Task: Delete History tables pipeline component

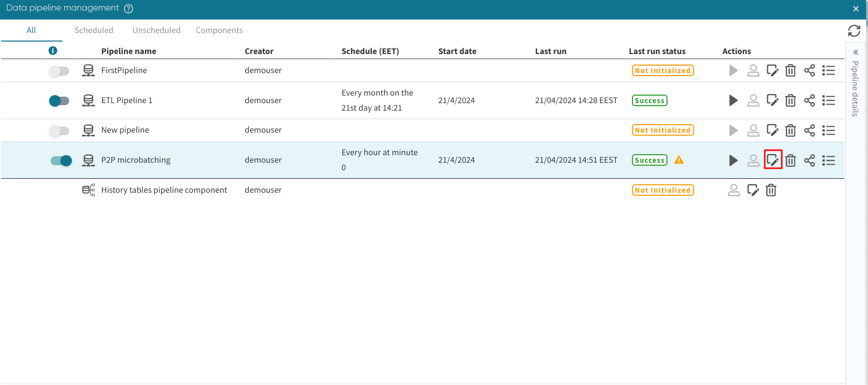Action: coord(771,190)
